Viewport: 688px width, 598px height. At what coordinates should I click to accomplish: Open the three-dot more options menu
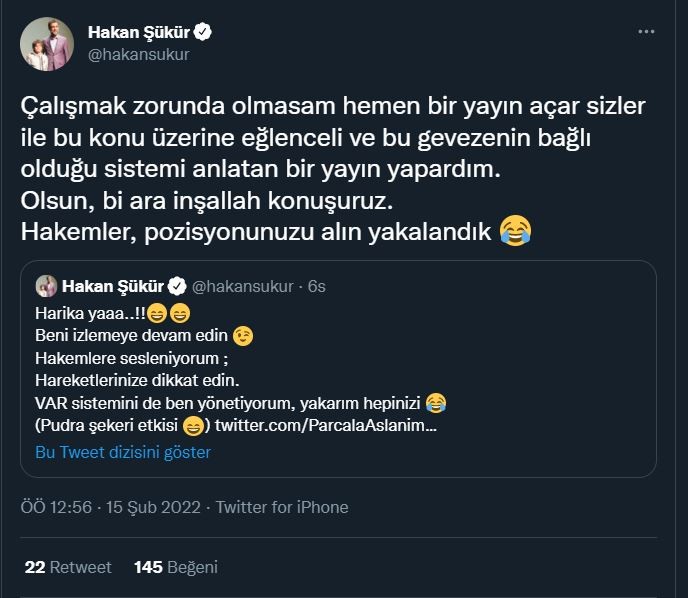click(647, 32)
